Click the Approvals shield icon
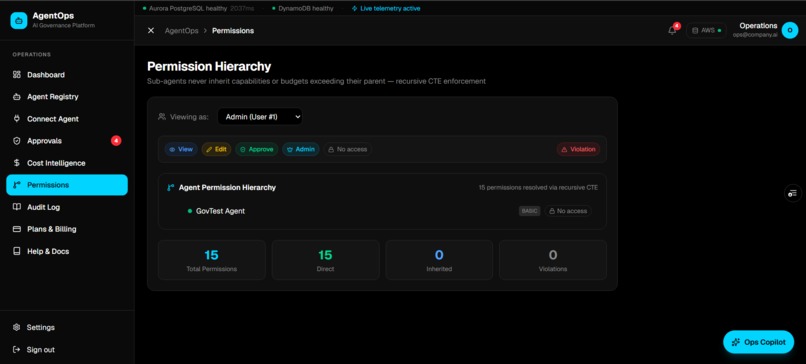Screen dimensions: 806x364 click(x=16, y=141)
